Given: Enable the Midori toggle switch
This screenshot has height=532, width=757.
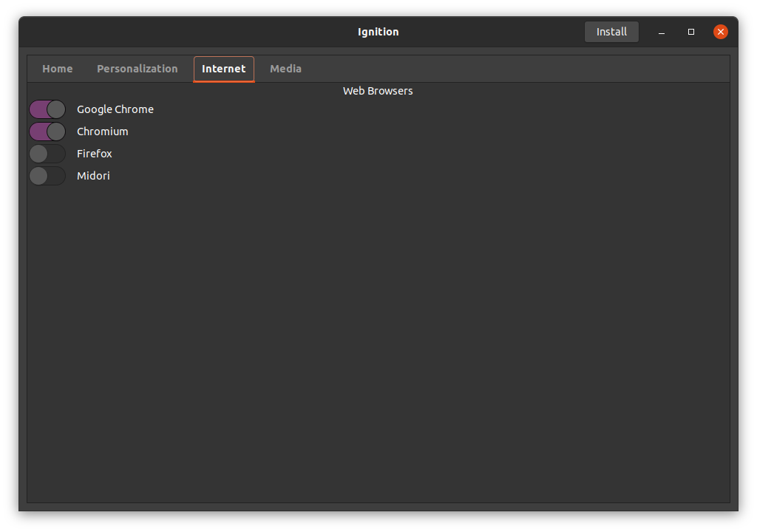Looking at the screenshot, I should 47,176.
